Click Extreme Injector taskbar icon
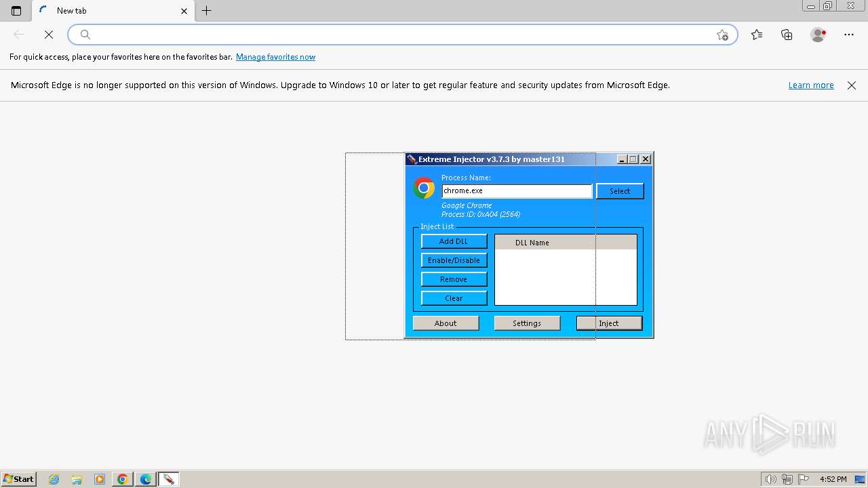The width and height of the screenshot is (868, 488). point(168,479)
